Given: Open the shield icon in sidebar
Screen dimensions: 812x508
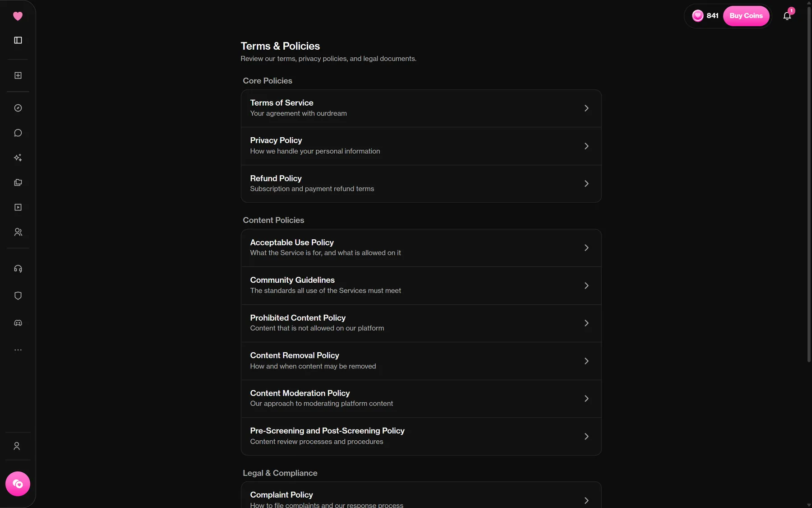Looking at the screenshot, I should pos(18,296).
